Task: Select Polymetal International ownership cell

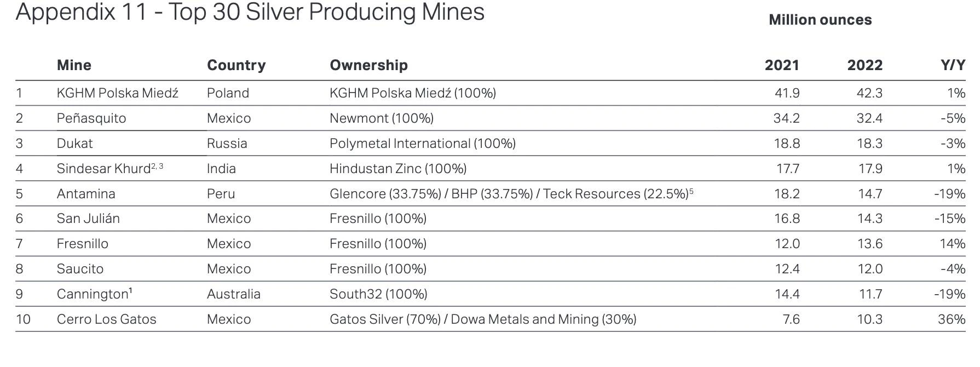Action: pos(423,144)
